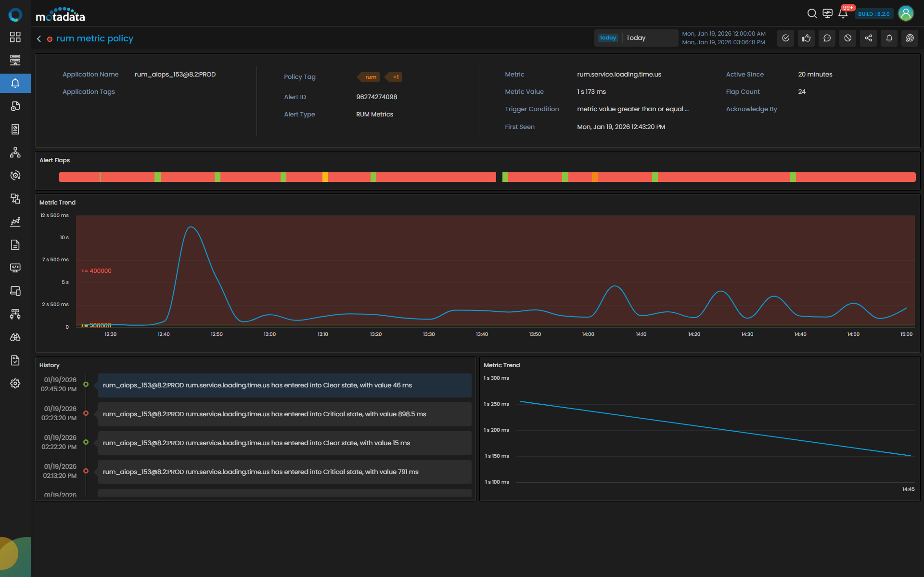Select the Alerts bell sidebar item
Image resolution: width=924 pixels, height=577 pixels.
pos(15,83)
